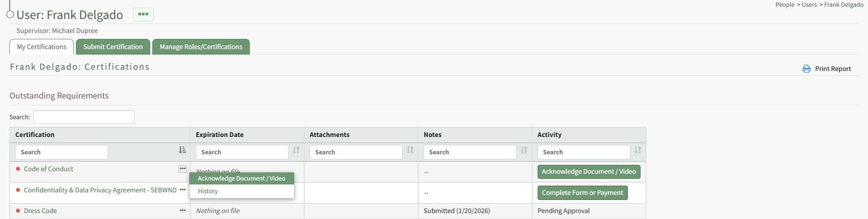The image size is (868, 219).
Task: Expand the Confidentiality & Data Privacy Agreement ellipsis menu
Action: [x=183, y=190]
